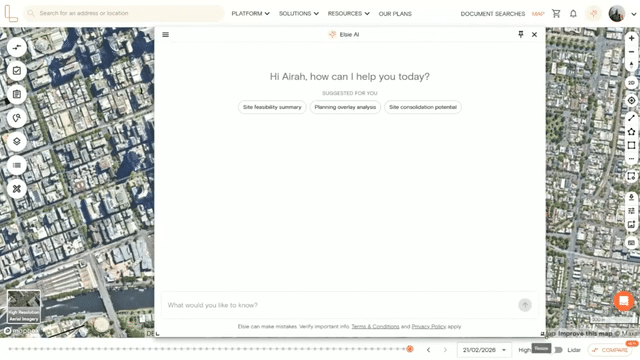Click the download map icon

[631, 198]
